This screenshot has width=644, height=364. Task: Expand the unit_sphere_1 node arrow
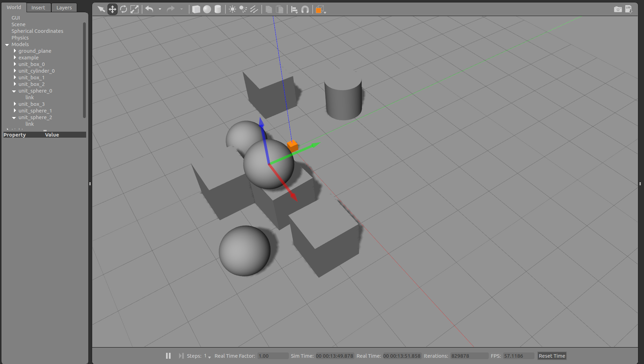pos(15,111)
